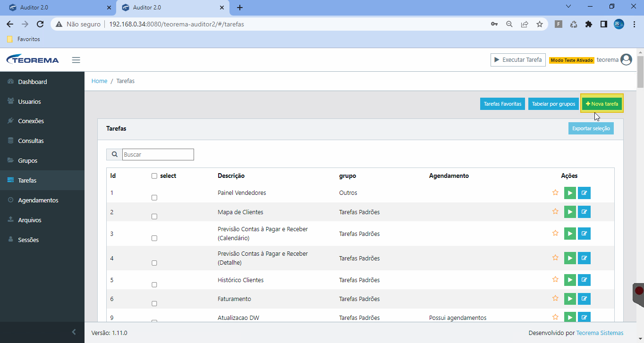The height and width of the screenshot is (343, 644).
Task: Execute the Faturamento task
Action: [570, 299]
